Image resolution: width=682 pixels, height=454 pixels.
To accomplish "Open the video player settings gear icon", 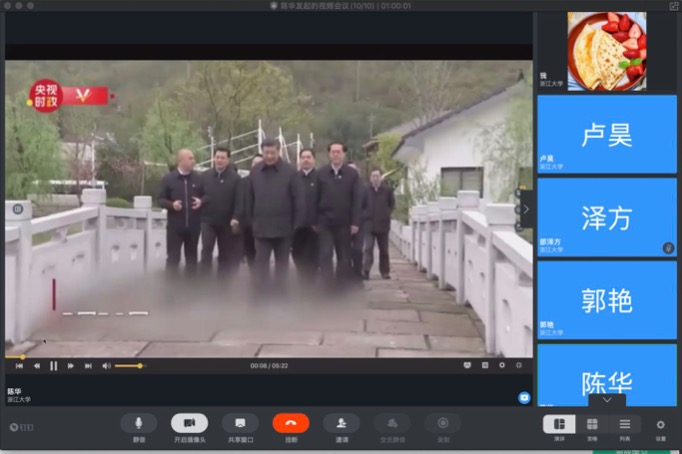I will 502,365.
